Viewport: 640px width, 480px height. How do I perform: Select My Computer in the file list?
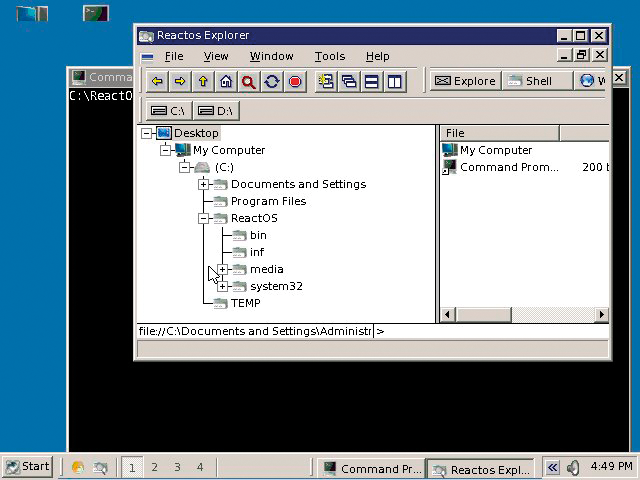(496, 150)
